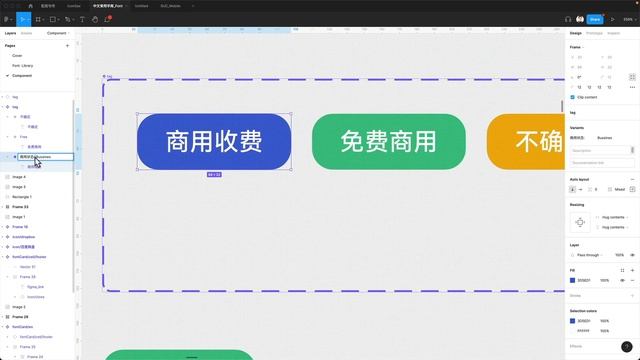
Task: Switch to the Layers tab
Action: (11, 33)
